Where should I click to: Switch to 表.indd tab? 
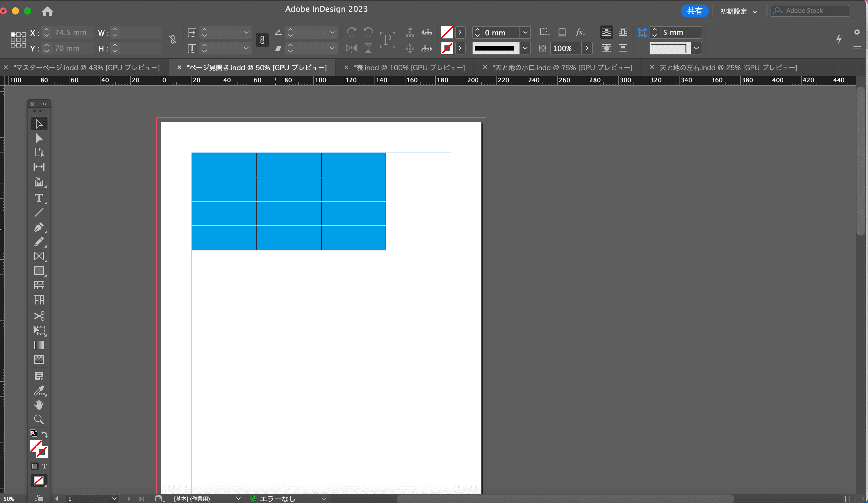[x=409, y=67]
